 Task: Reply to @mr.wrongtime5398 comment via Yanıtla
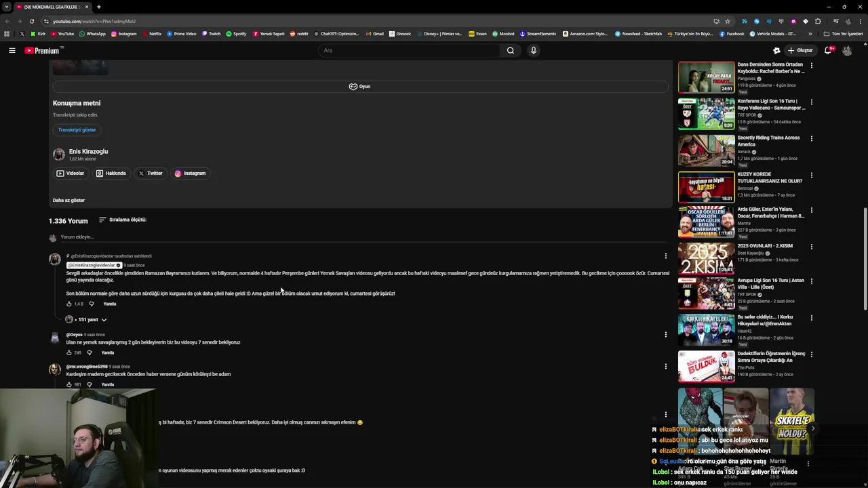[x=107, y=384]
